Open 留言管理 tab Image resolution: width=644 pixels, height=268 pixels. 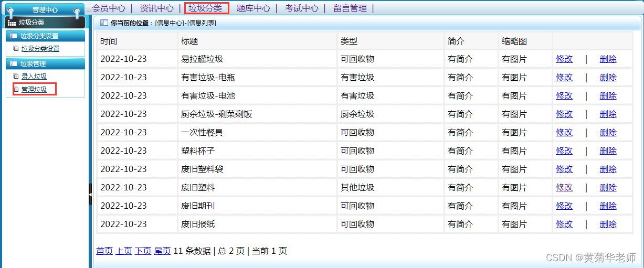[350, 8]
